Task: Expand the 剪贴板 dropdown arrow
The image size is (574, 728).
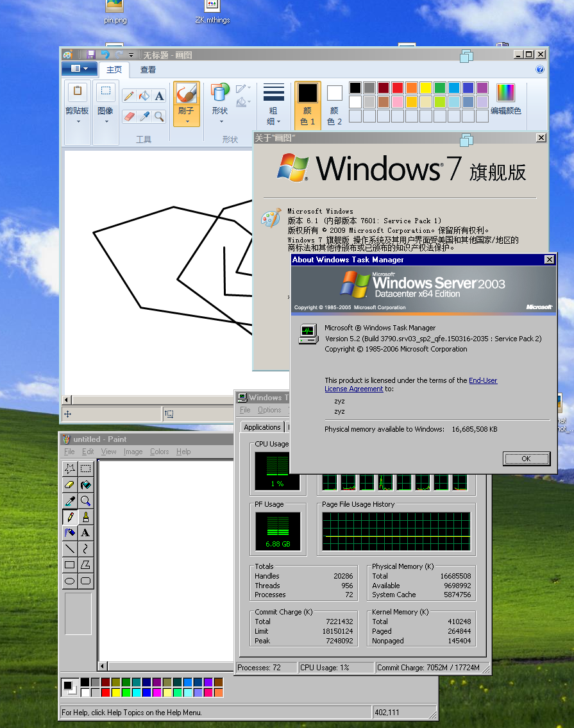Action: [x=78, y=122]
